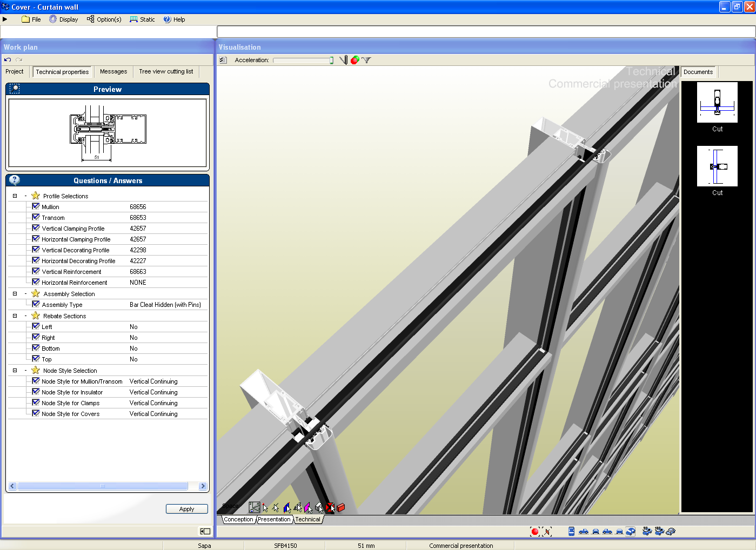This screenshot has height=550, width=756.
Task: Select the magenta face selection cursor icon
Action: [308, 508]
